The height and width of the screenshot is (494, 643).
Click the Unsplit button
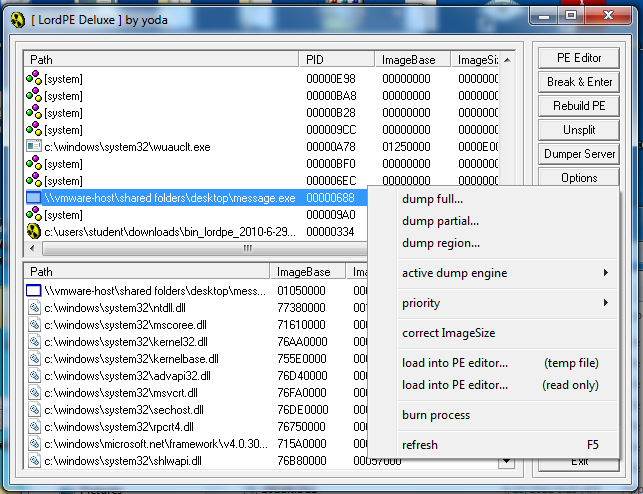coord(579,130)
